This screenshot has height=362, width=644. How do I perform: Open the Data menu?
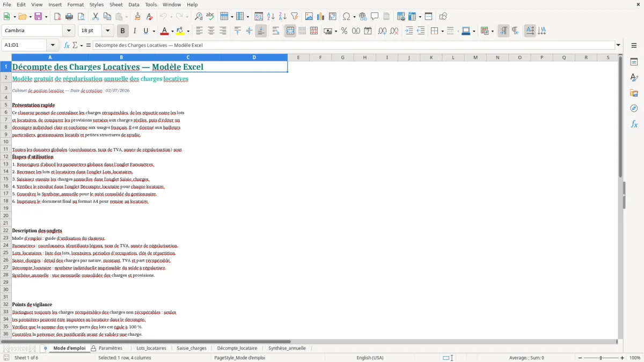134,4
